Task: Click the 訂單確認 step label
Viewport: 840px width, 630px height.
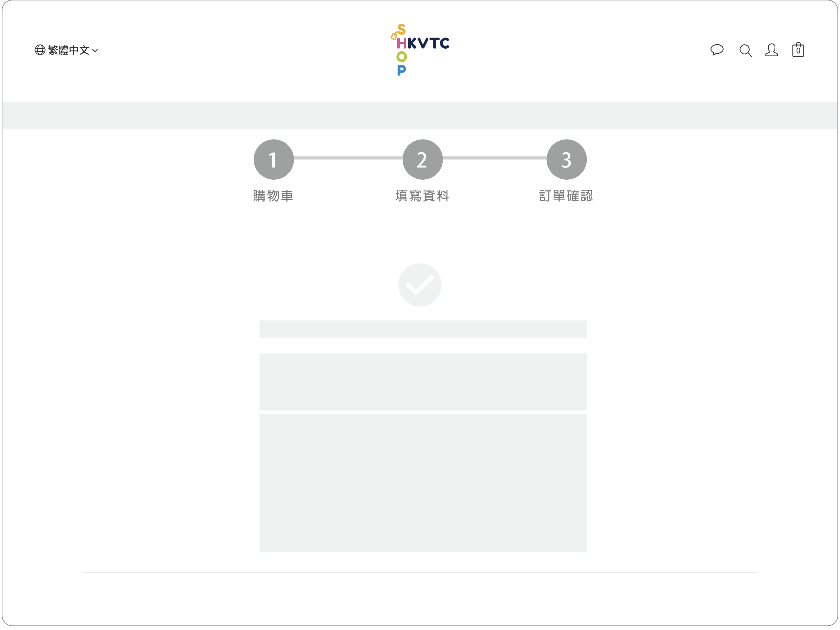Action: 566,195
